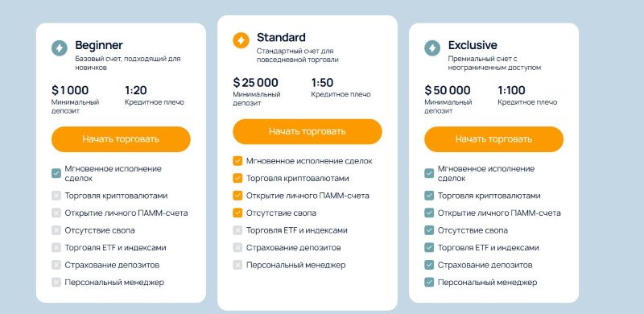Click Начать торговать in Standard card
This screenshot has height=314, width=644.
click(308, 131)
